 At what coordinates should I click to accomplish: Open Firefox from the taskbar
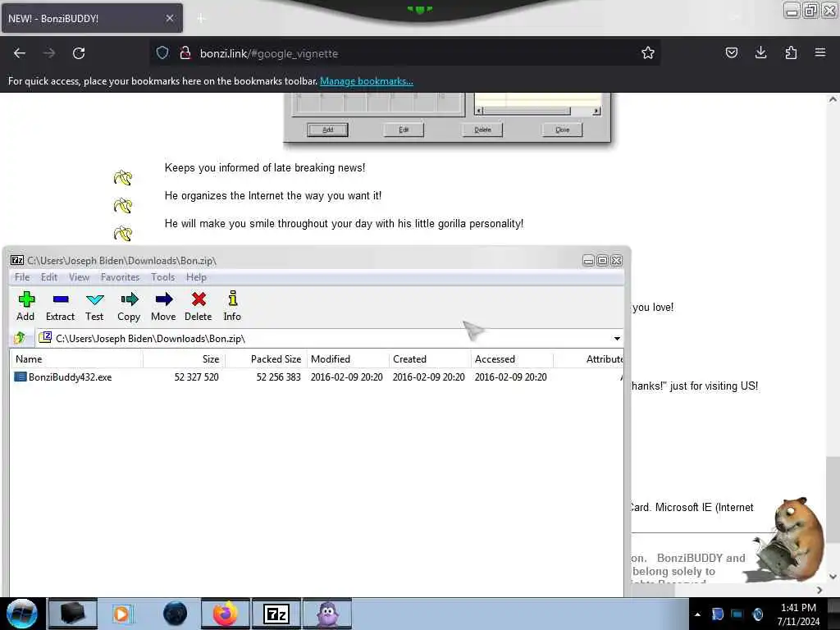226,614
